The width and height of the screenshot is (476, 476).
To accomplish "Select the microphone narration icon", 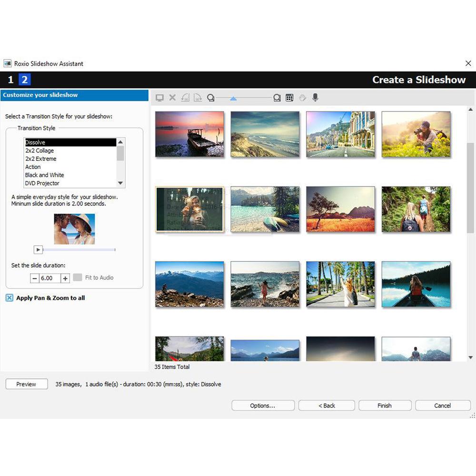I will (x=315, y=98).
